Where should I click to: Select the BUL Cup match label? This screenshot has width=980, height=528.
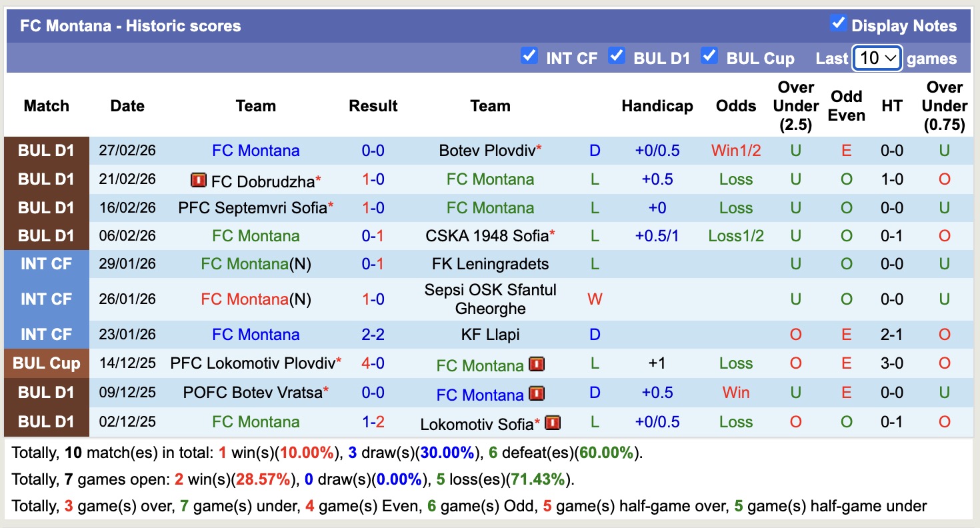pyautogui.click(x=46, y=363)
